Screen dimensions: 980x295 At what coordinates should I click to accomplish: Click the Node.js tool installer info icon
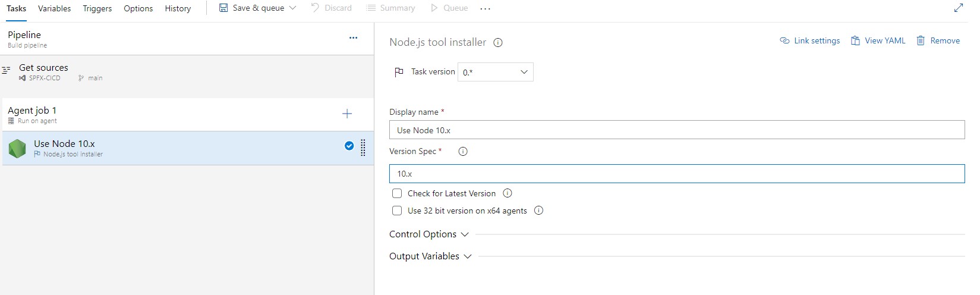pyautogui.click(x=498, y=43)
